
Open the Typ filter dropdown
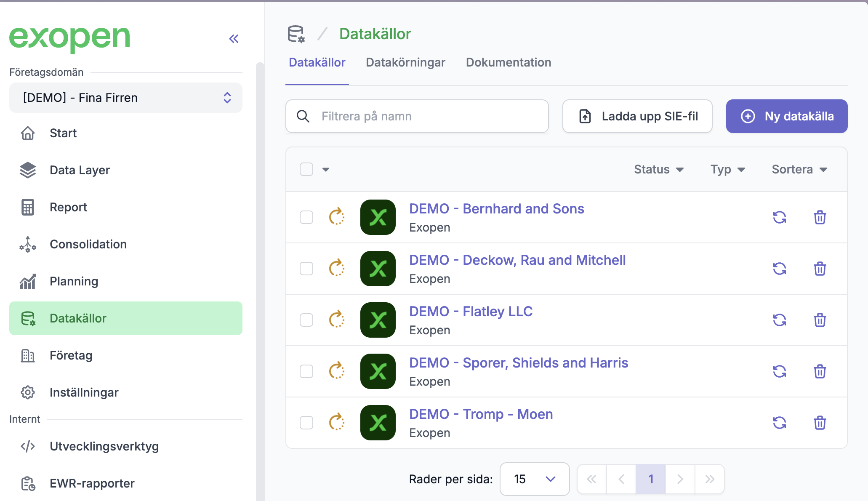pos(728,169)
